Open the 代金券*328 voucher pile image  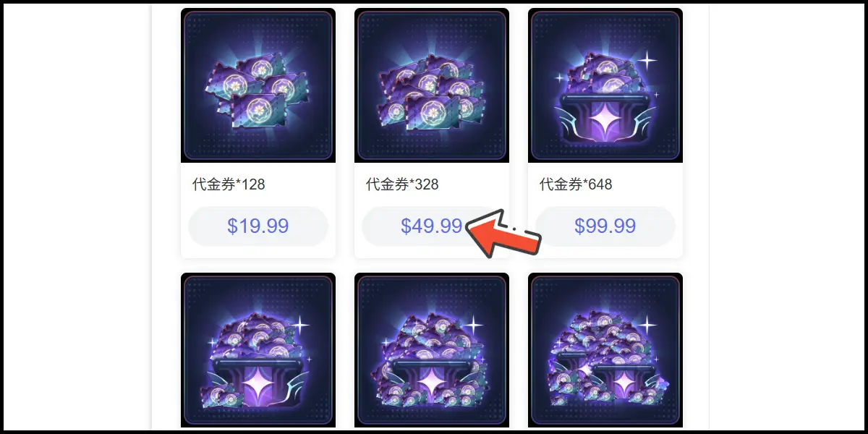click(x=432, y=85)
